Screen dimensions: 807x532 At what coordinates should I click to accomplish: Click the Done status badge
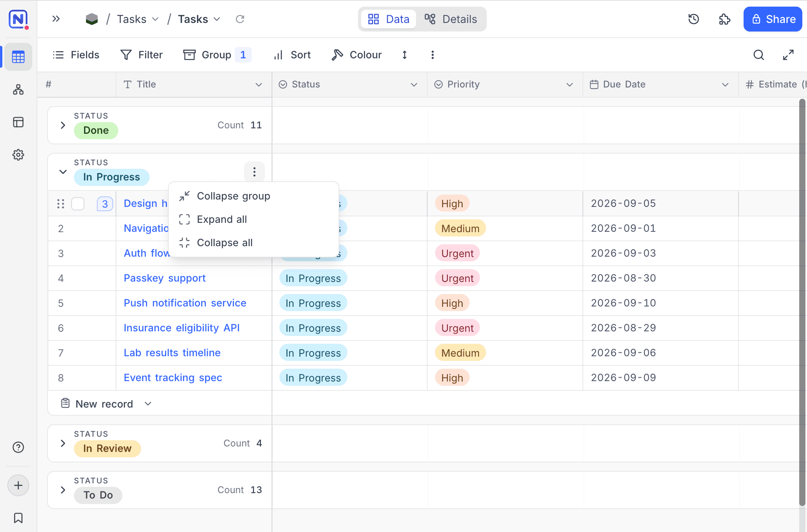click(96, 130)
